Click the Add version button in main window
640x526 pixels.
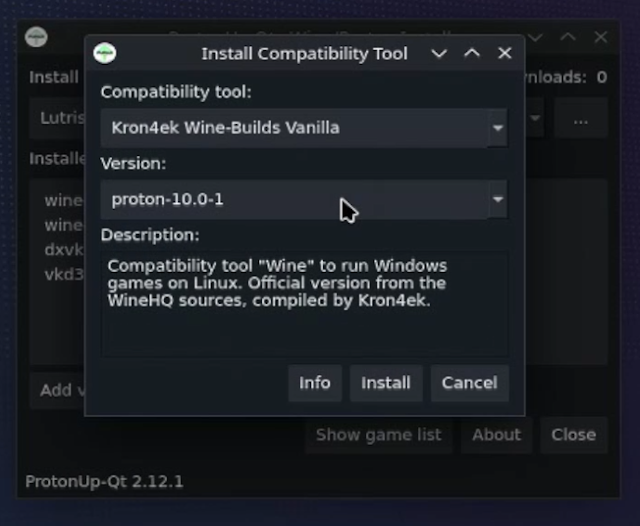pos(57,391)
